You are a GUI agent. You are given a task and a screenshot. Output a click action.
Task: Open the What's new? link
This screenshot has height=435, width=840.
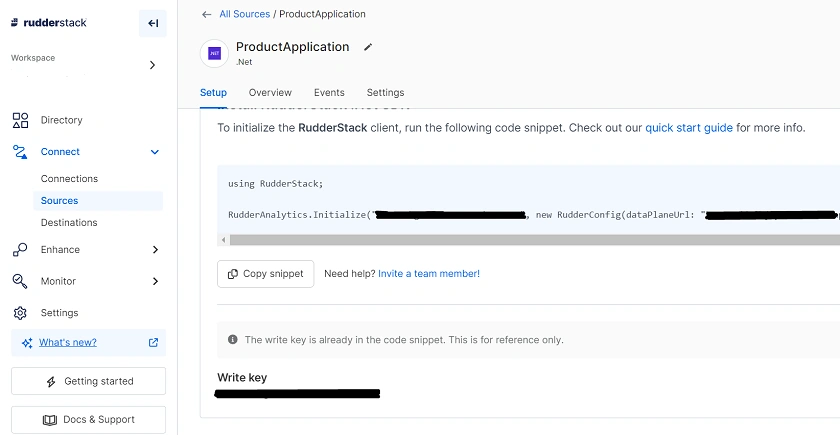(x=68, y=342)
